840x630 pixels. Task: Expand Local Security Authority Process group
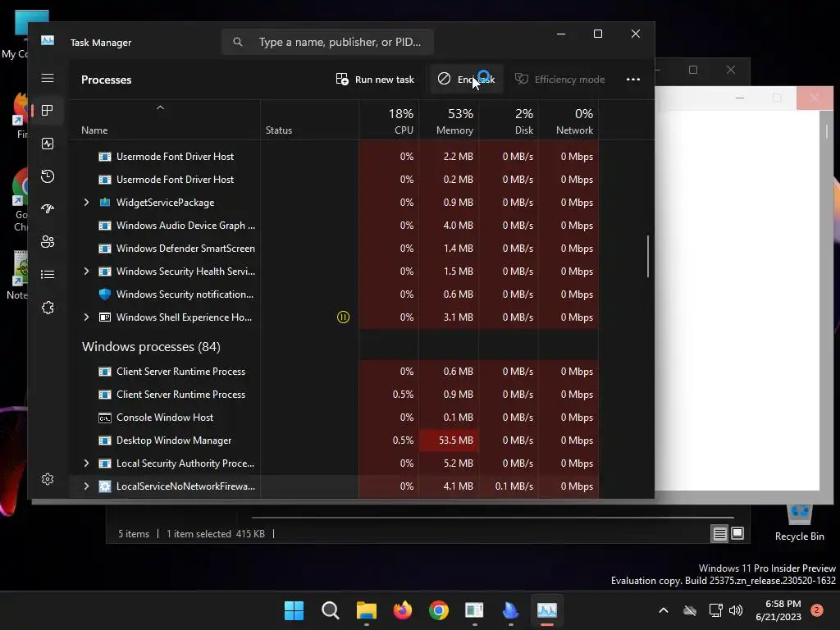pos(86,463)
